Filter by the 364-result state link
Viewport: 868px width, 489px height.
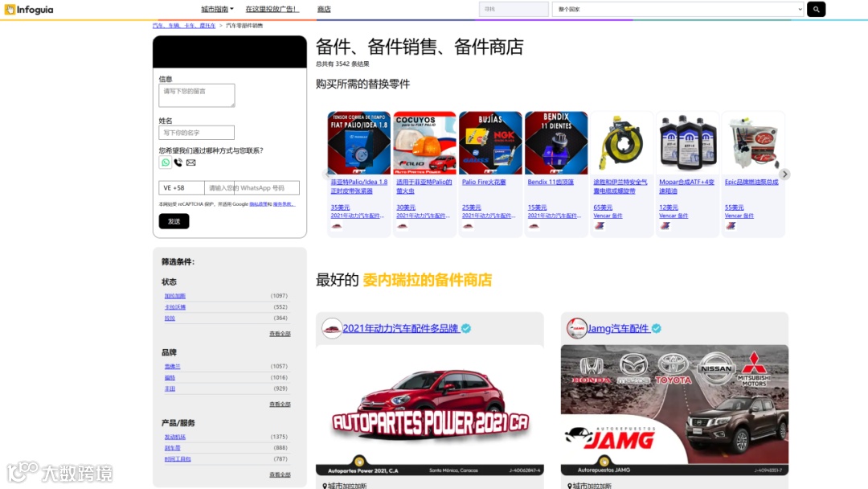pyautogui.click(x=170, y=318)
